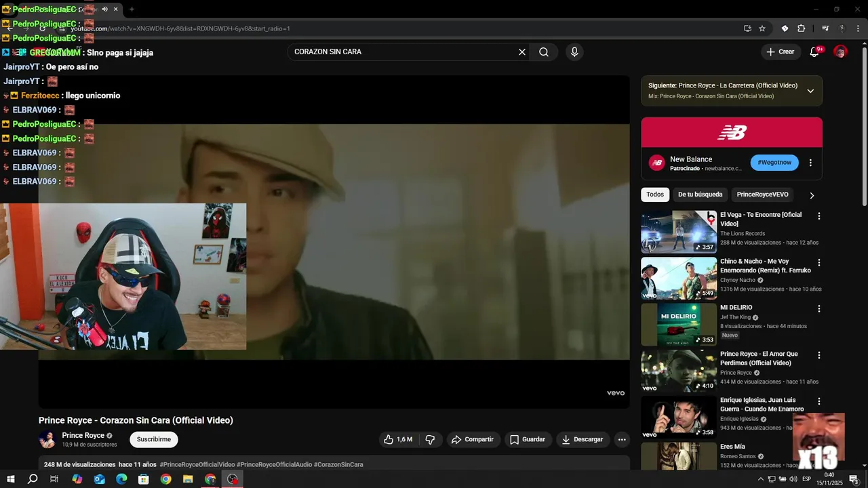
Task: Open the YouTube account avatar menu
Action: 840,52
